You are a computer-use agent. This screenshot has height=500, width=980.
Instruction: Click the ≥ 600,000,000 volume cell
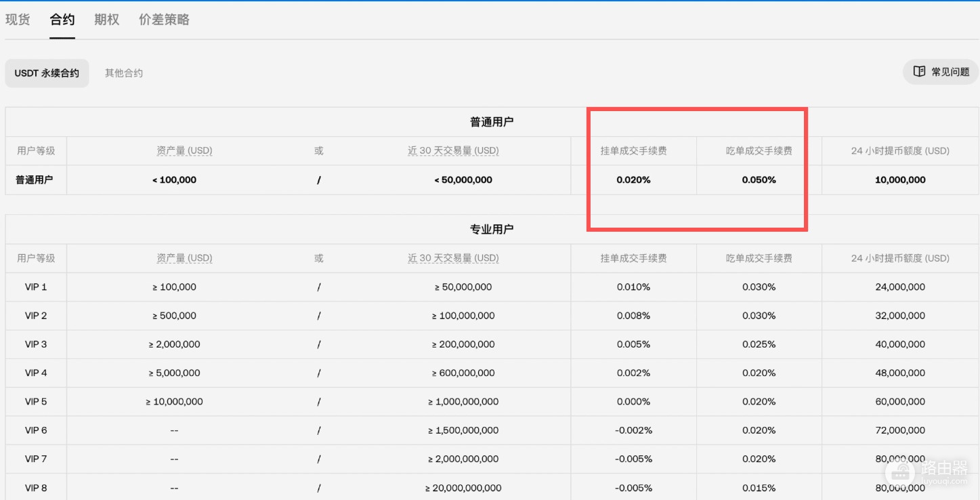coord(463,373)
